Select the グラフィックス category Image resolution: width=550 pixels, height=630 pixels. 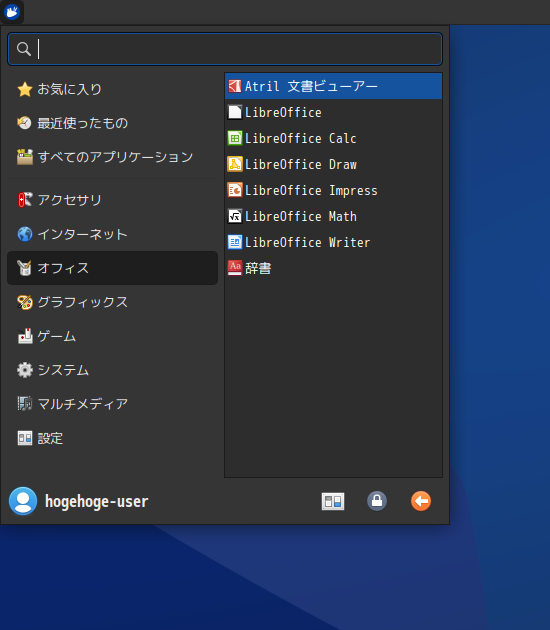pyautogui.click(x=112, y=302)
